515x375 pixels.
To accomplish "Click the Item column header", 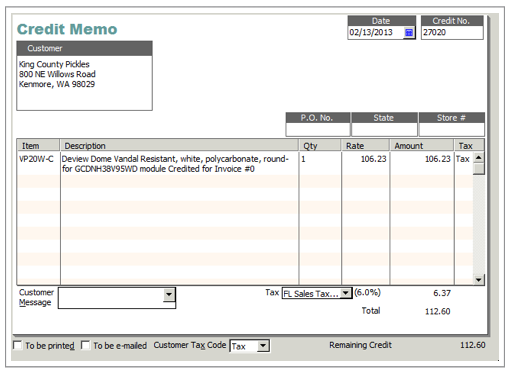I will (38, 146).
